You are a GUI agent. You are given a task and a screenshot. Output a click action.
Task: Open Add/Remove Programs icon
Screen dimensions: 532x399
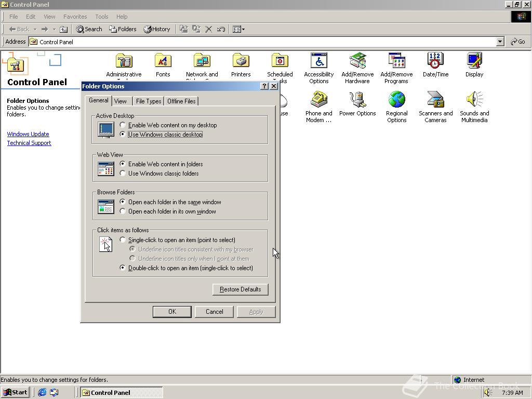(x=396, y=61)
